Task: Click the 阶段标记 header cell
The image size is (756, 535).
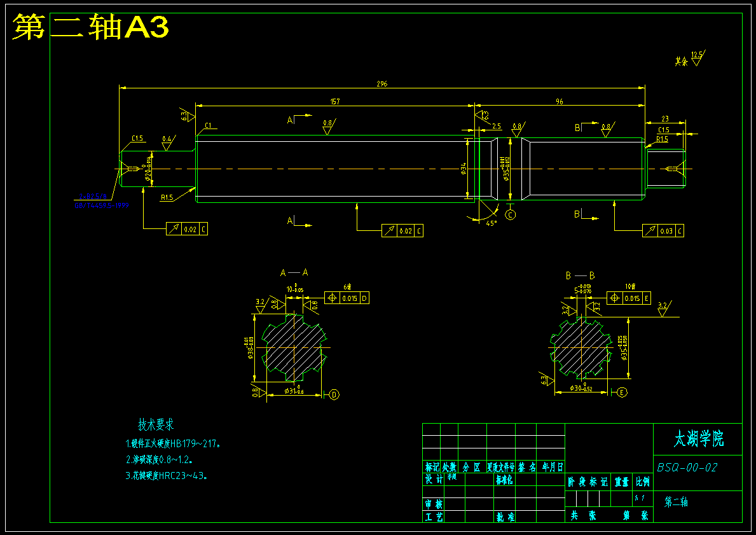Action: (588, 482)
